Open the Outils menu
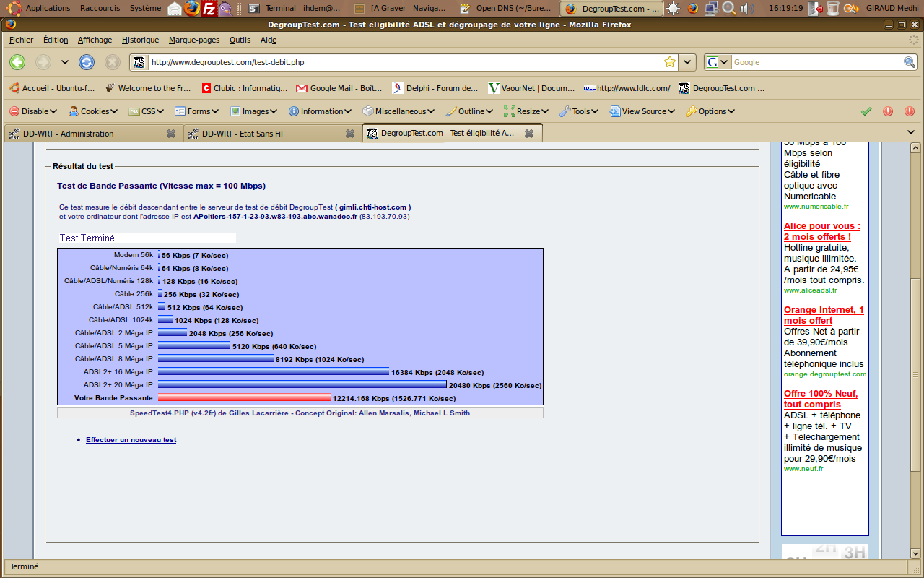Image resolution: width=924 pixels, height=578 pixels. [240, 40]
